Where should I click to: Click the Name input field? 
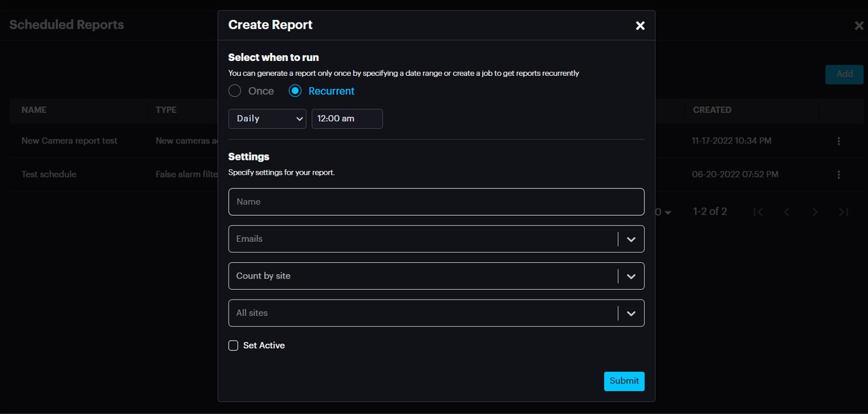point(436,202)
